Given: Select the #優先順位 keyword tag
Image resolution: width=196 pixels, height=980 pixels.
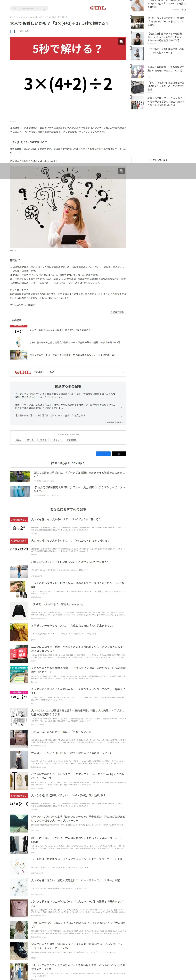Looking at the screenshot, I should pyautogui.click(x=72, y=440).
